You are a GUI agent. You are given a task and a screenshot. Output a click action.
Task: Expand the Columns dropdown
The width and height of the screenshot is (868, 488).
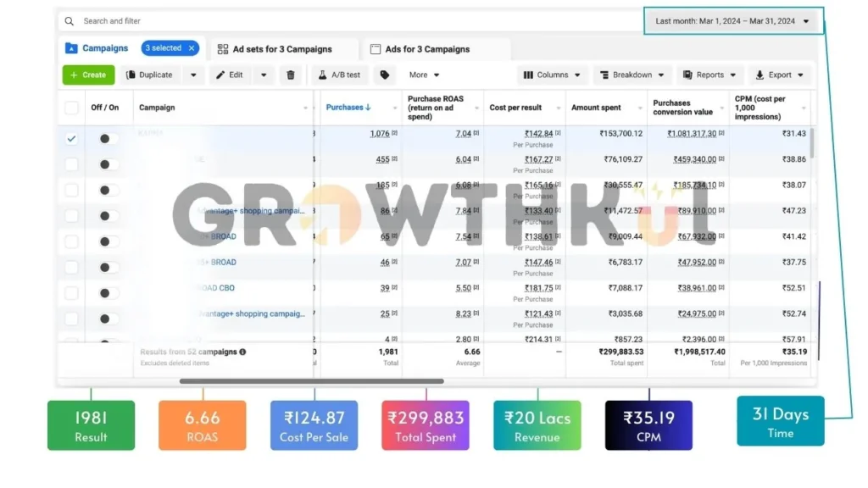coord(552,75)
